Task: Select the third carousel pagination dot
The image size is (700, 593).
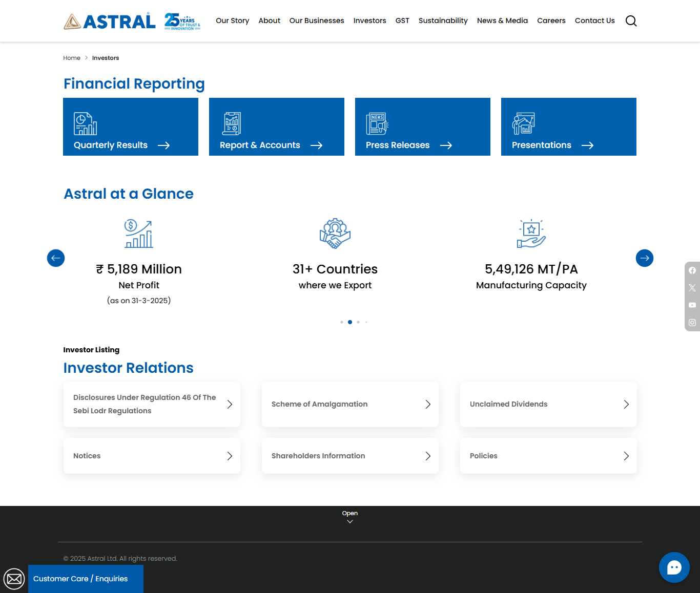Action: (x=358, y=322)
